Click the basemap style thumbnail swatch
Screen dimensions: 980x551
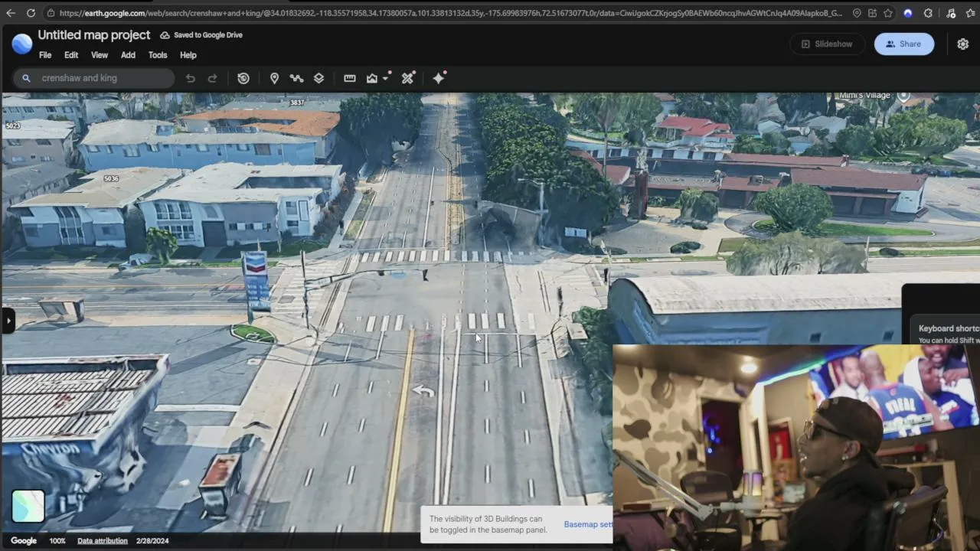click(28, 506)
